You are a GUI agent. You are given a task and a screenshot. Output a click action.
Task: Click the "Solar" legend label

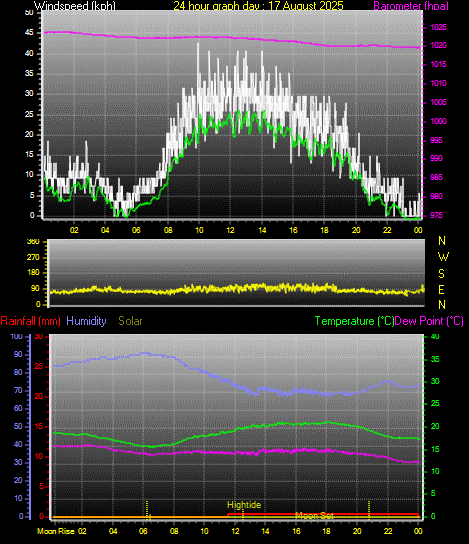click(130, 321)
